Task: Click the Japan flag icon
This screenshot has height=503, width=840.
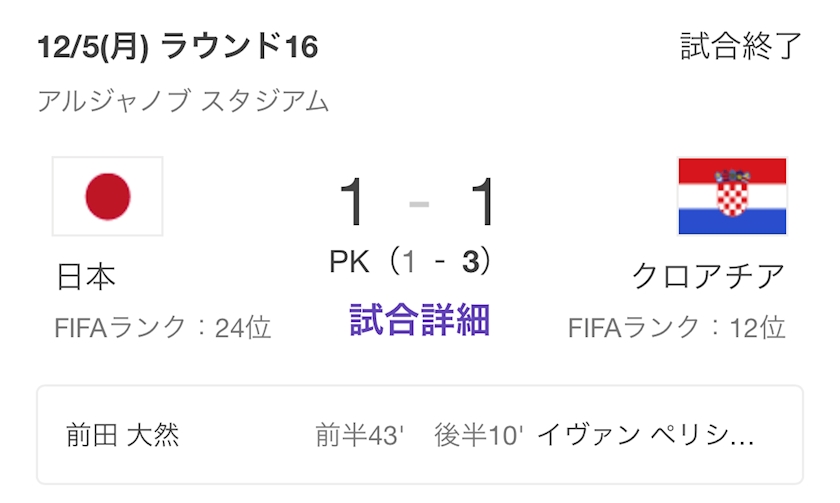Action: pos(107,196)
